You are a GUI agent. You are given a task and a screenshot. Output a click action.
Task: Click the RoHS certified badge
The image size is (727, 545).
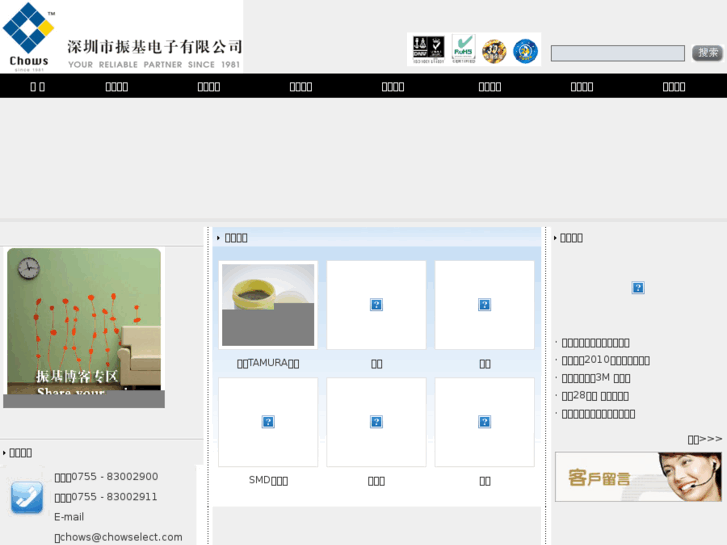point(464,49)
